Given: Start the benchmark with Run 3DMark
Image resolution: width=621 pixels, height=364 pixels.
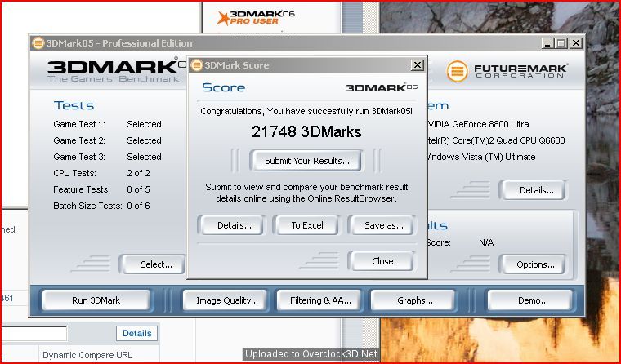Looking at the screenshot, I should [96, 300].
